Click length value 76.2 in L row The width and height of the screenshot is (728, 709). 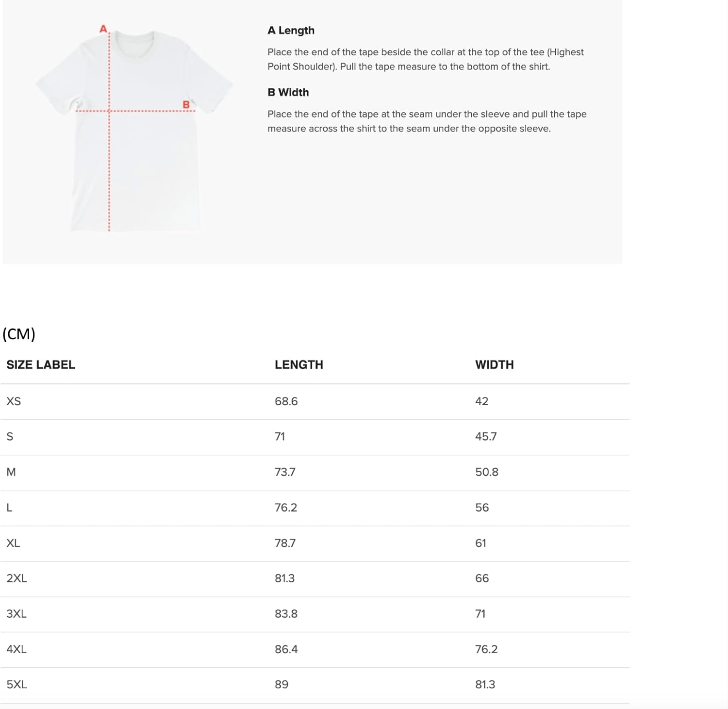(x=285, y=508)
